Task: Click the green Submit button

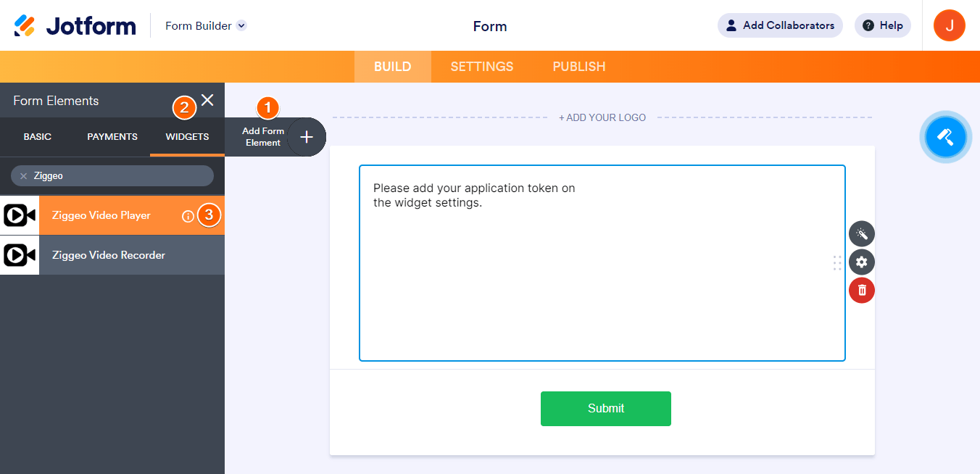Action: (606, 409)
